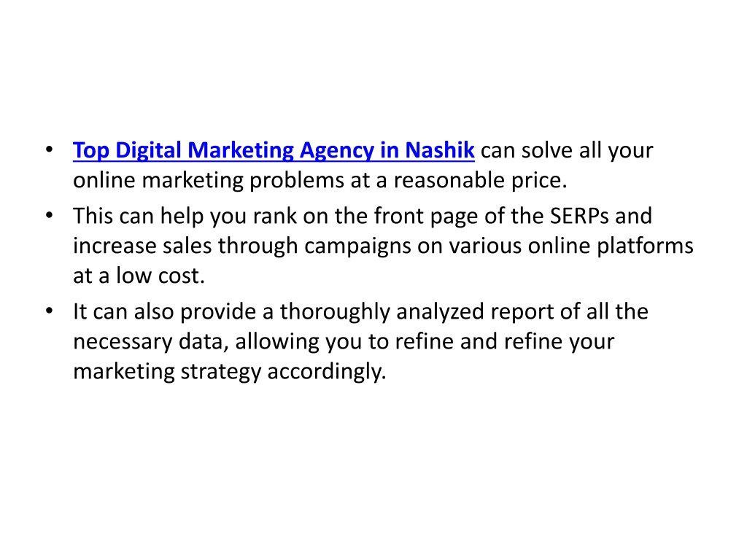
Task: Click the word 'Agency' in the blue hyperlink
Action: click(337, 151)
